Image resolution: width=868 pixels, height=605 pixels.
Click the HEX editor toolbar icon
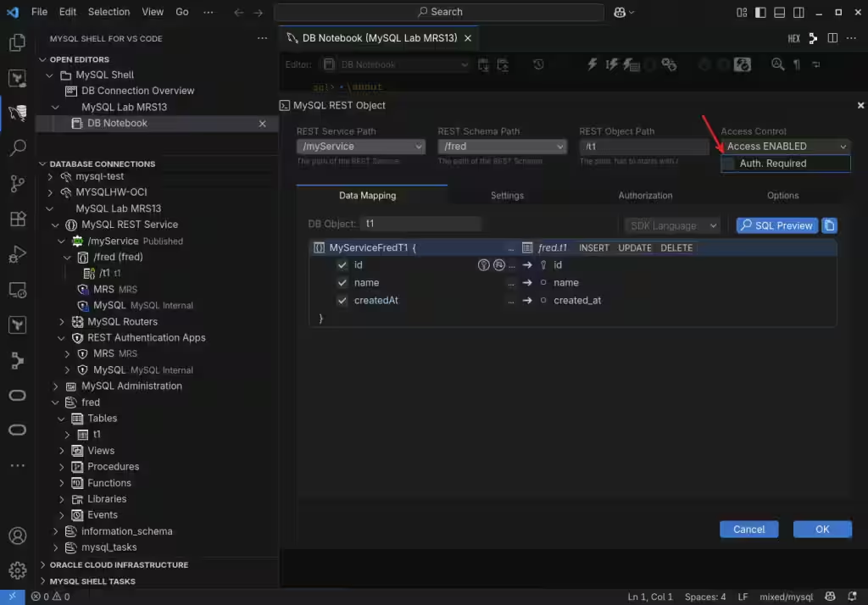(x=793, y=38)
